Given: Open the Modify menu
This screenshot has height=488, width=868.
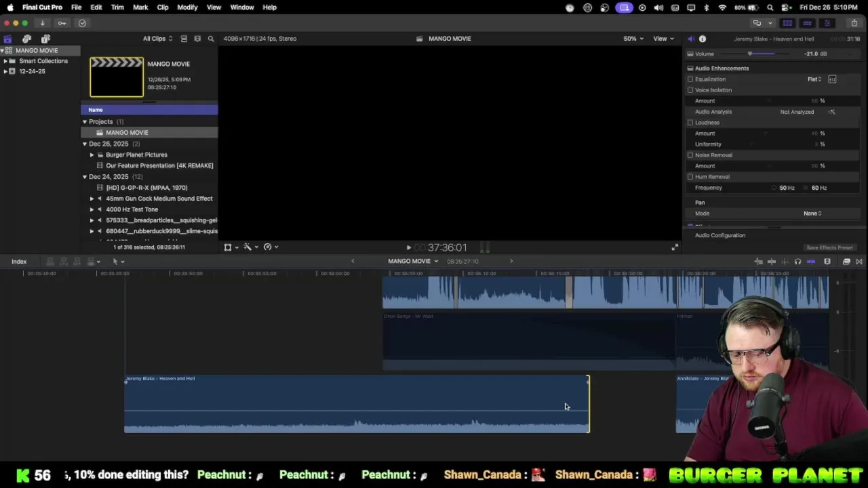Looking at the screenshot, I should point(187,7).
